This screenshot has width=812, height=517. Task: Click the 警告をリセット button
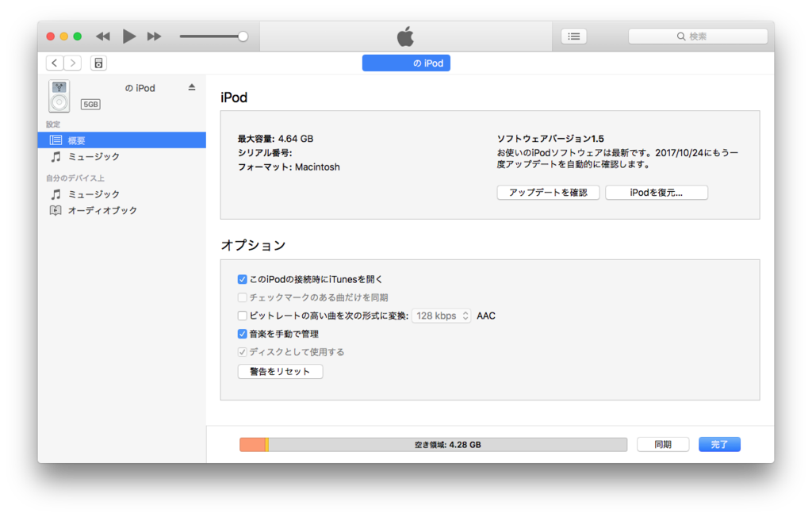tap(280, 371)
